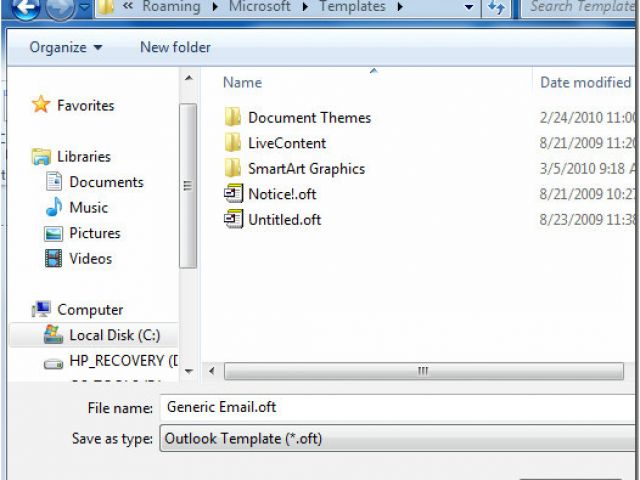This screenshot has width=640, height=480.
Task: Open the Pictures library
Action: pos(95,233)
